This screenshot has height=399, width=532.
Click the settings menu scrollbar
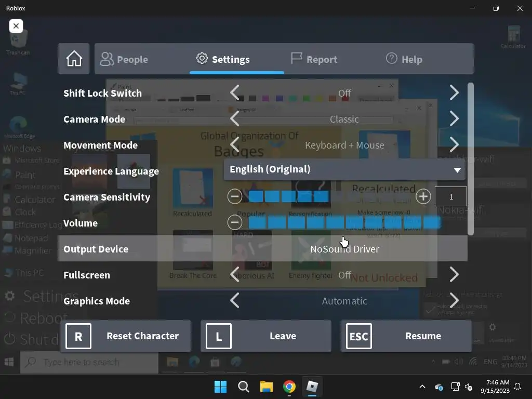[471, 159]
